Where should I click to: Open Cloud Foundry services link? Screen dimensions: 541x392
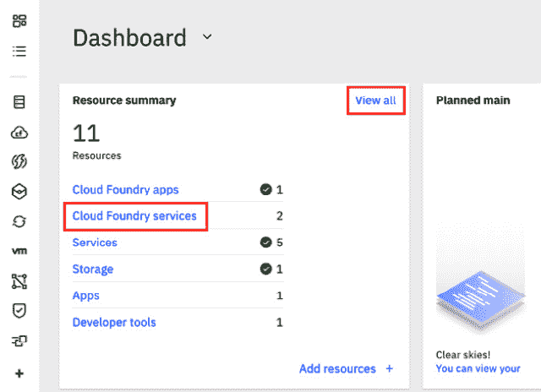coord(134,215)
